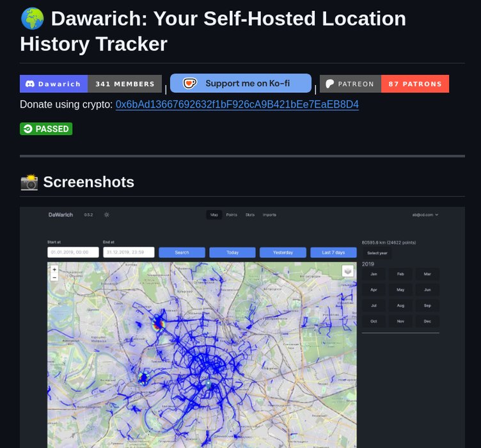Click the blue Search button
481x448 pixels.
[182, 252]
